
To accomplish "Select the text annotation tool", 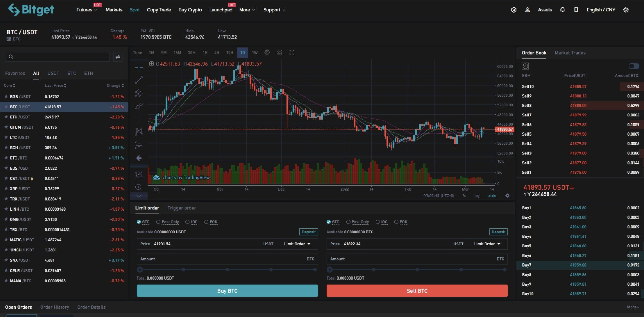I will click(139, 119).
